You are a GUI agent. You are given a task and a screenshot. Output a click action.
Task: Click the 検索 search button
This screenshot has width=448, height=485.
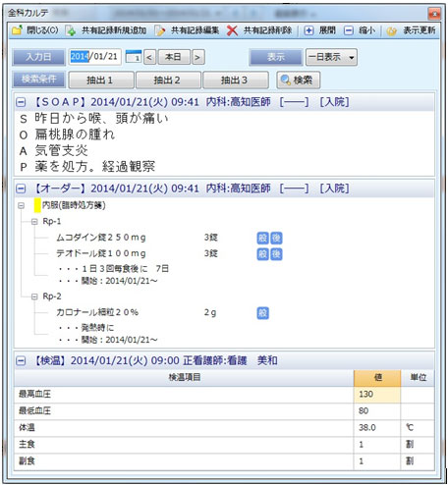pos(298,81)
